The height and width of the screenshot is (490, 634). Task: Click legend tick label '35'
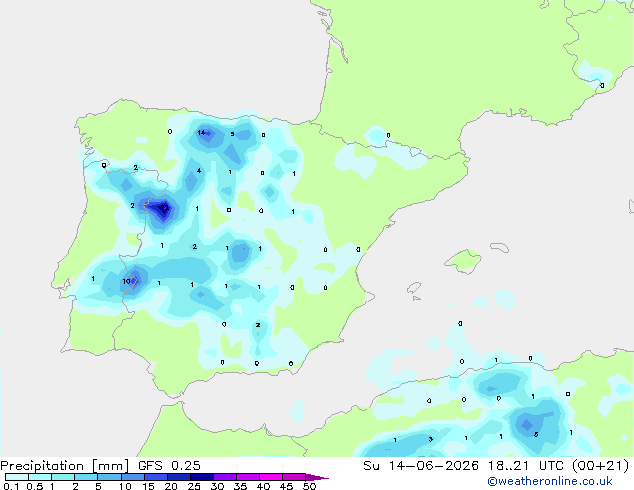click(240, 486)
